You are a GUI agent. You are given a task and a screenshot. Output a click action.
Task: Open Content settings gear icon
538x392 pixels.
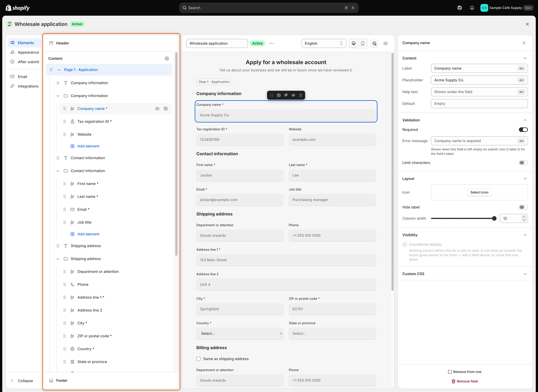pyautogui.click(x=167, y=58)
